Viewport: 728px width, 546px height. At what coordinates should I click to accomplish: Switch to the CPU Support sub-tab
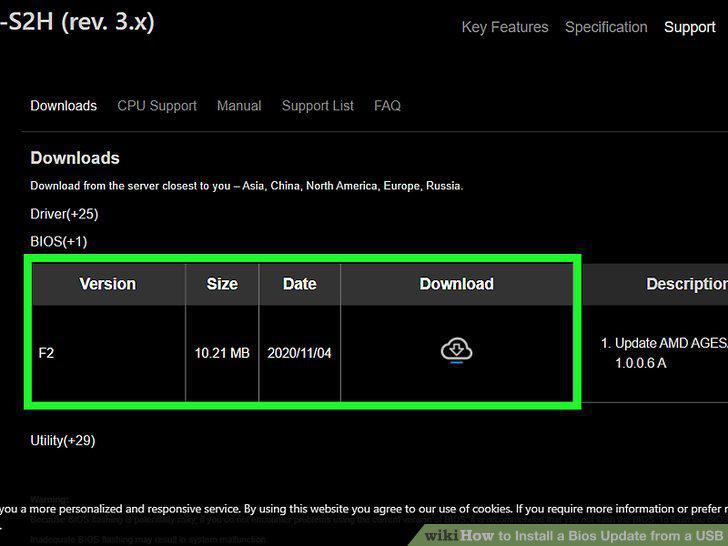pos(157,105)
